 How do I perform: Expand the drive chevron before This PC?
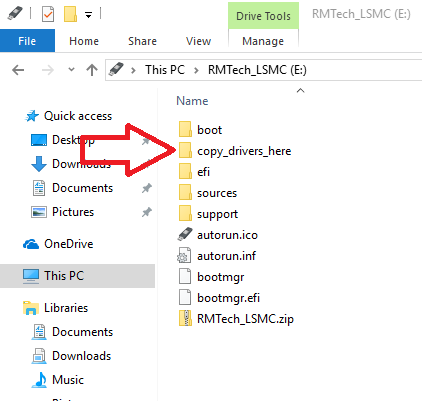pos(133,70)
